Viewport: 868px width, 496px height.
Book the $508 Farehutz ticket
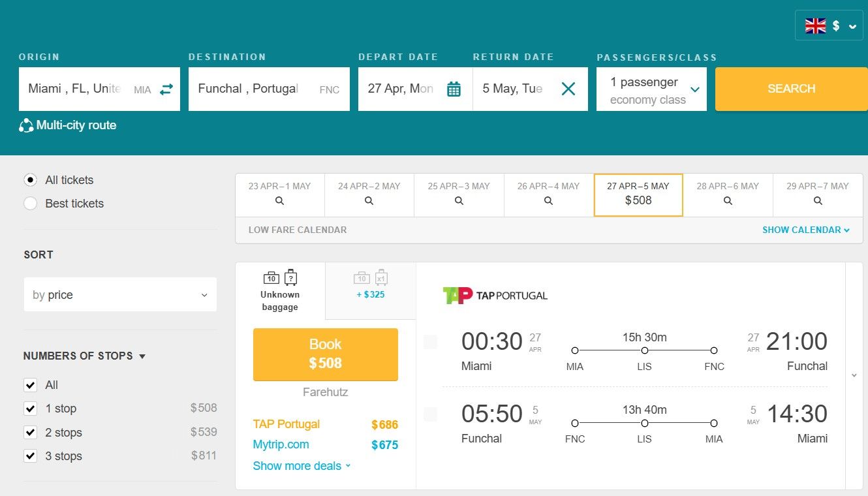click(x=325, y=354)
